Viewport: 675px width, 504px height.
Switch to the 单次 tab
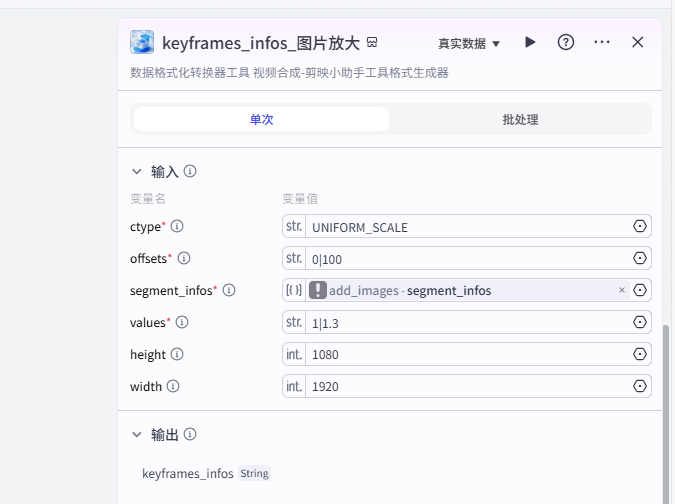coord(261,119)
